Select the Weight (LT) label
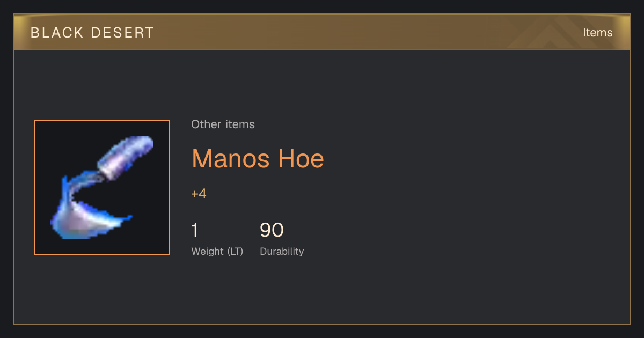 (x=217, y=252)
